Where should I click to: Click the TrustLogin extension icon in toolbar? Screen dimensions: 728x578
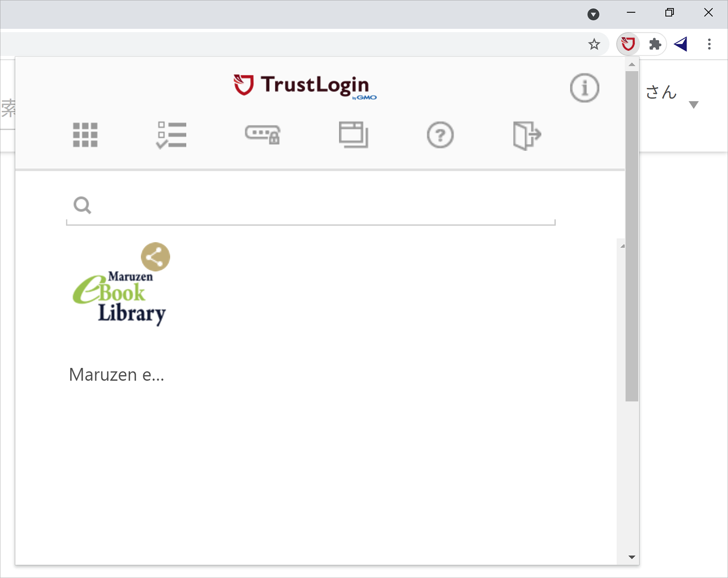coord(628,44)
